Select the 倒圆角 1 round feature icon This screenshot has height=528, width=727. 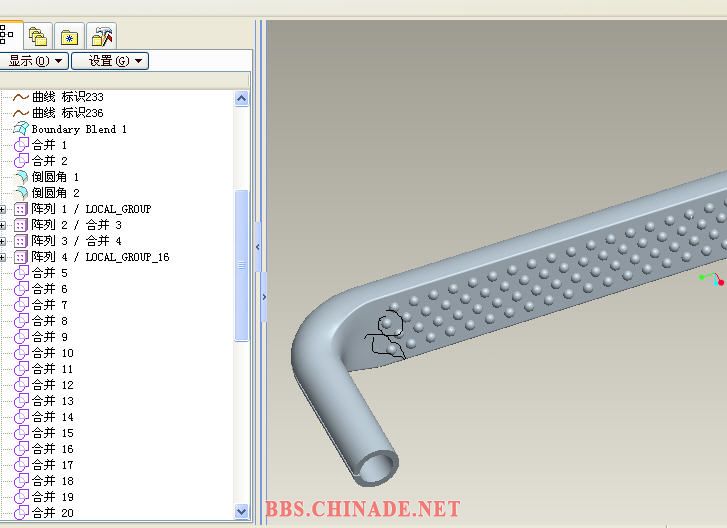point(21,177)
